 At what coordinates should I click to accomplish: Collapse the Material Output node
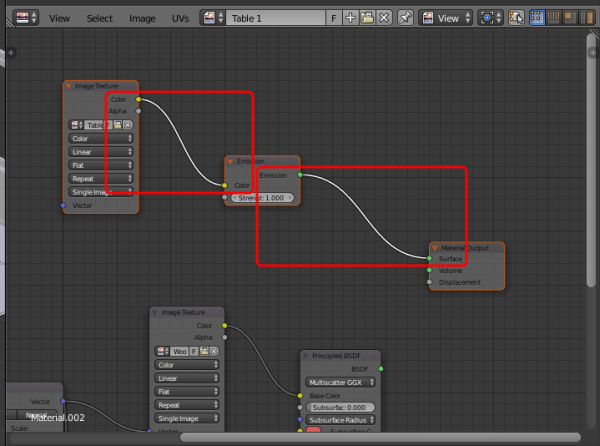point(435,248)
